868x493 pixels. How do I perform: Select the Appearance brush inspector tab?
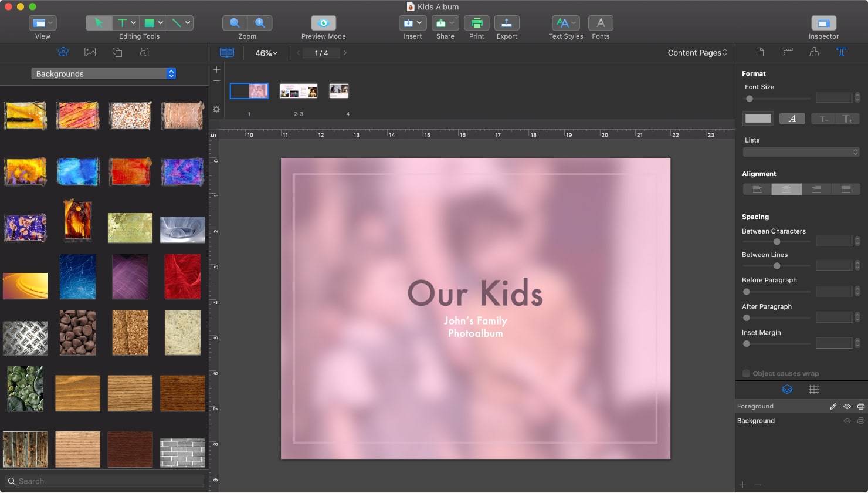click(814, 52)
